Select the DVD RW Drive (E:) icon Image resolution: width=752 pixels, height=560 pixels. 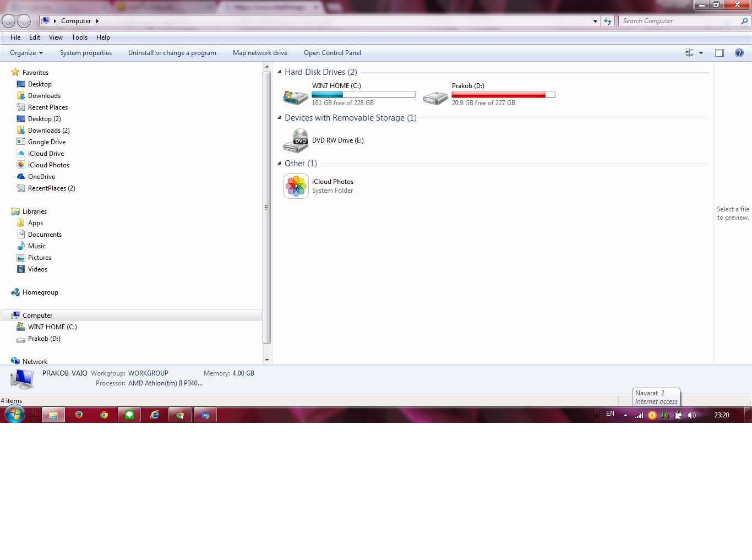tap(296, 140)
